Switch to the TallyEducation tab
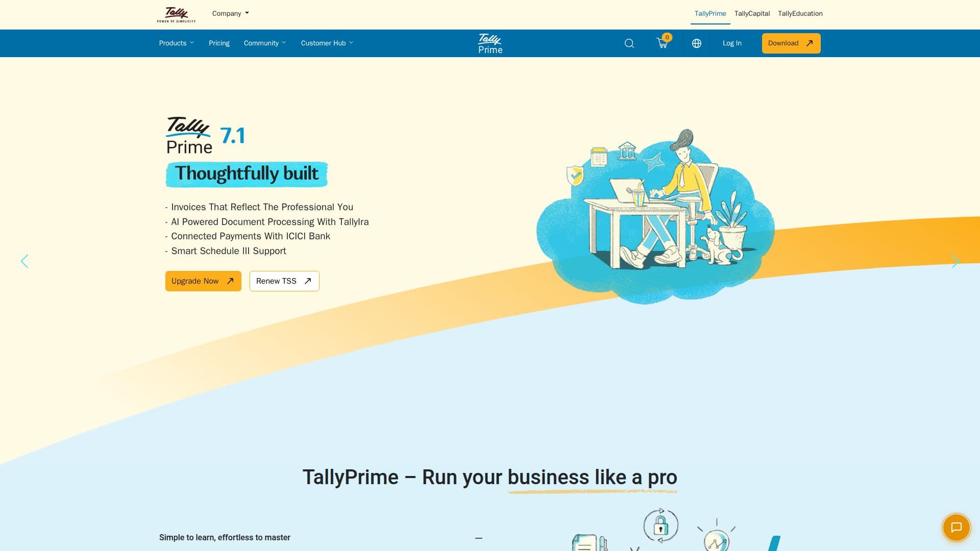The width and height of the screenshot is (980, 551). coord(800,14)
